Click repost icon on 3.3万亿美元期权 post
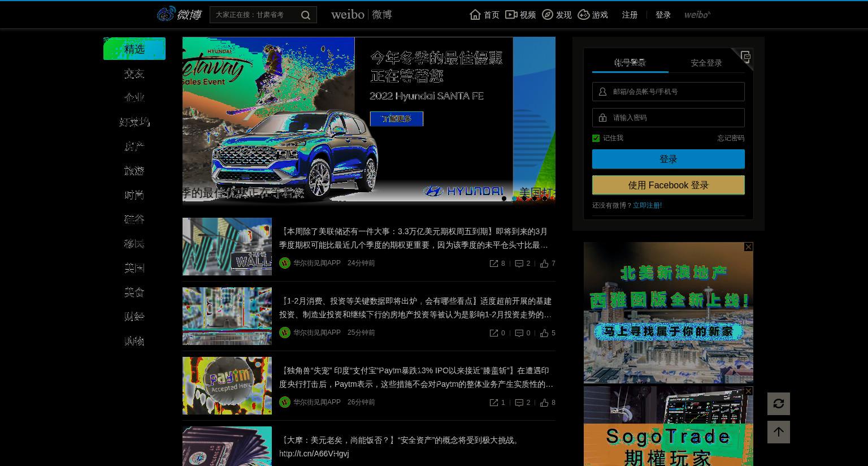The image size is (868, 466). [494, 264]
